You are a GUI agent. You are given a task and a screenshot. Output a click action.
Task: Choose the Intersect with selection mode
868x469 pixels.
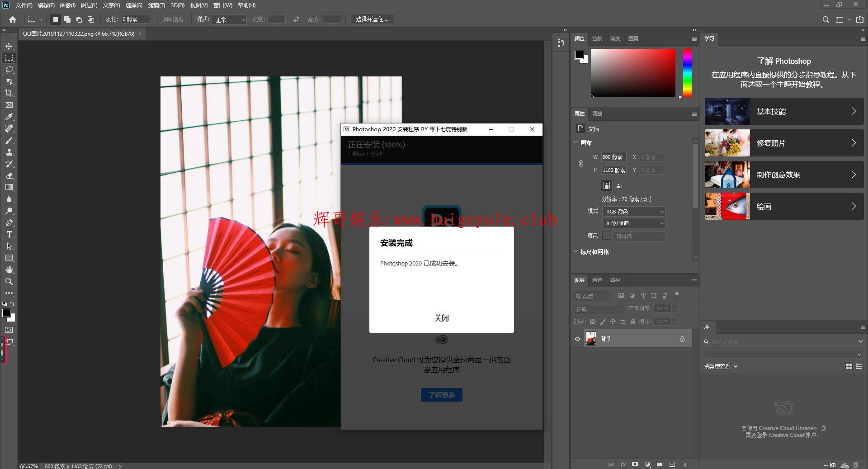pyautogui.click(x=90, y=19)
